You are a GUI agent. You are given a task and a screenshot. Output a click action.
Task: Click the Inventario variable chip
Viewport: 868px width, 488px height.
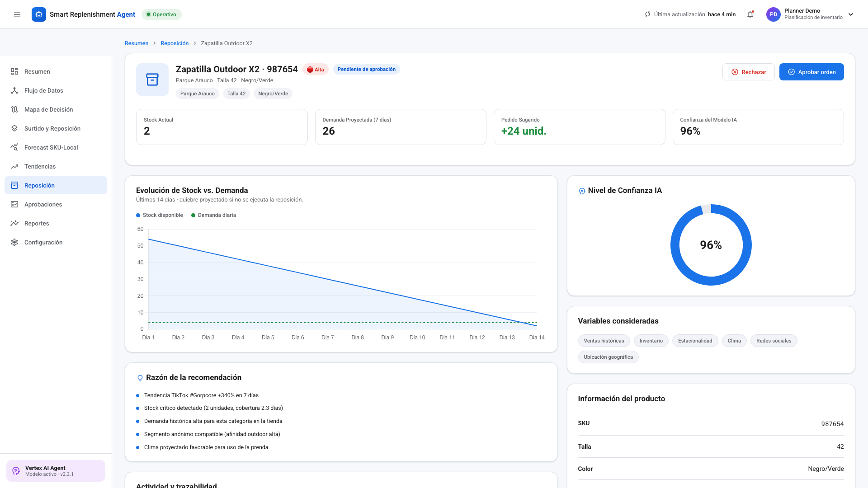coord(651,341)
